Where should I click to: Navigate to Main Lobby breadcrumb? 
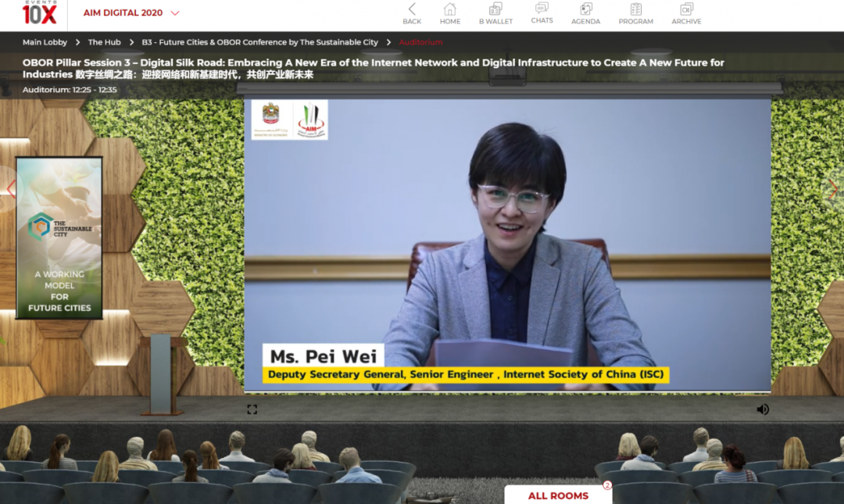(x=45, y=42)
